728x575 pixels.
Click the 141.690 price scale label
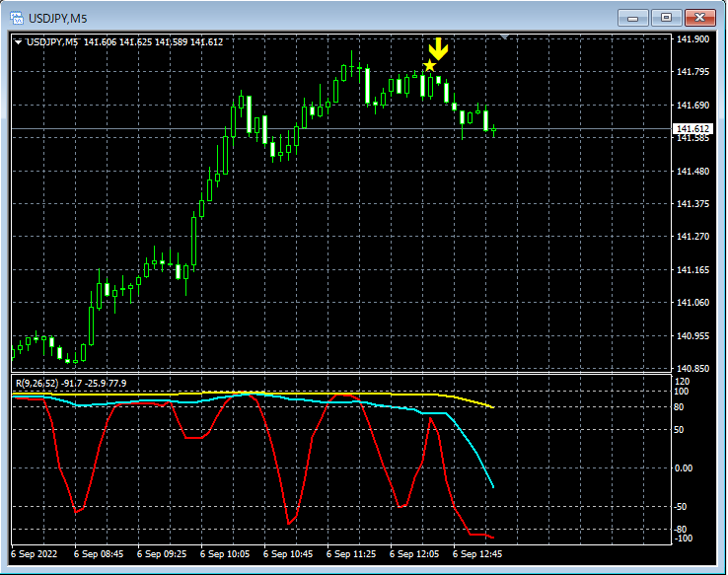coord(692,106)
